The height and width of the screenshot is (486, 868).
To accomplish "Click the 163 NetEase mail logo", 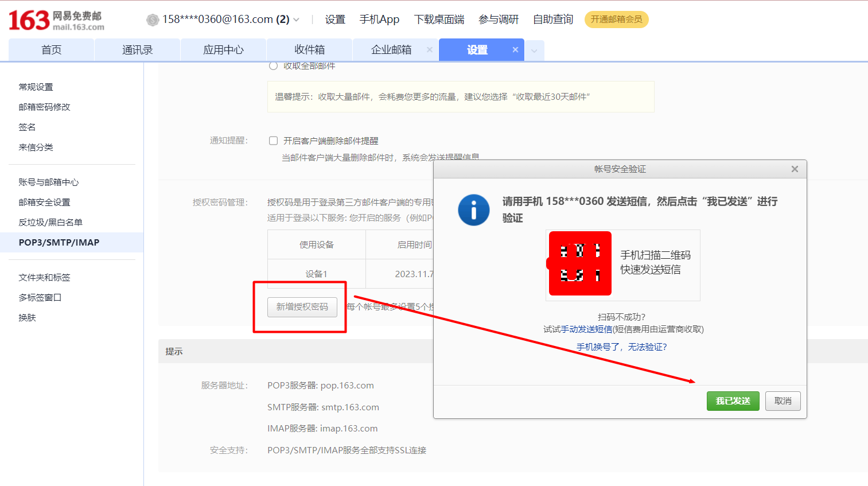I will click(x=56, y=20).
